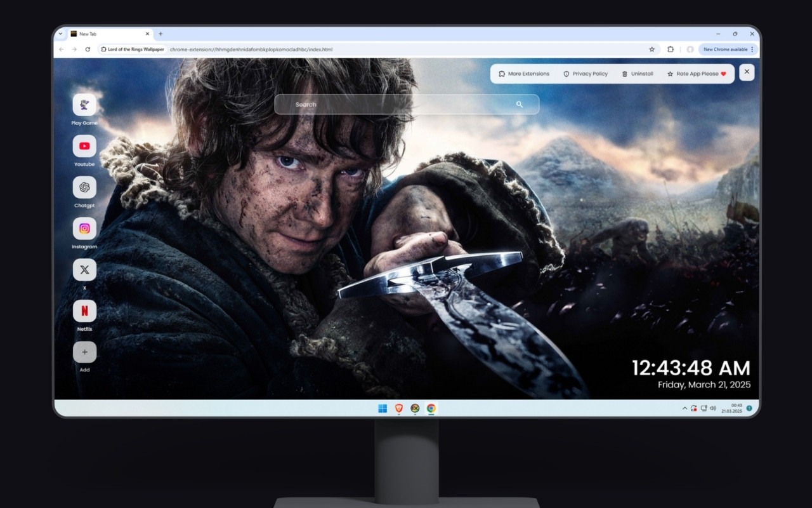812x508 pixels.
Task: Click the Uninstall button
Action: click(638, 74)
